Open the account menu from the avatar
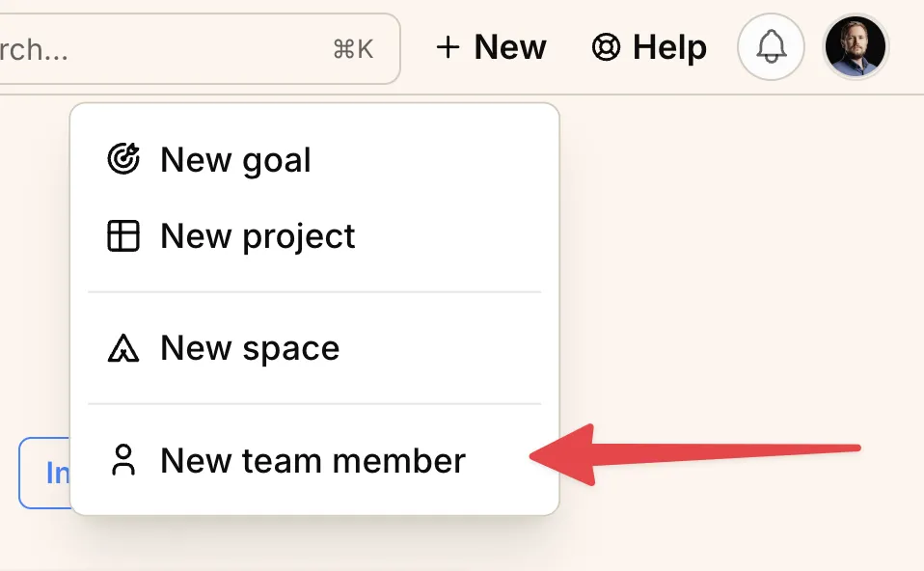This screenshot has width=924, height=571. [855, 46]
